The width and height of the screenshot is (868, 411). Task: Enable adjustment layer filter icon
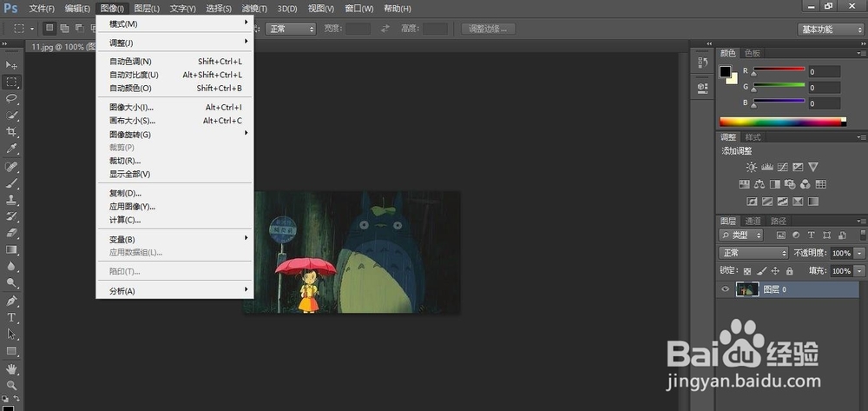796,235
